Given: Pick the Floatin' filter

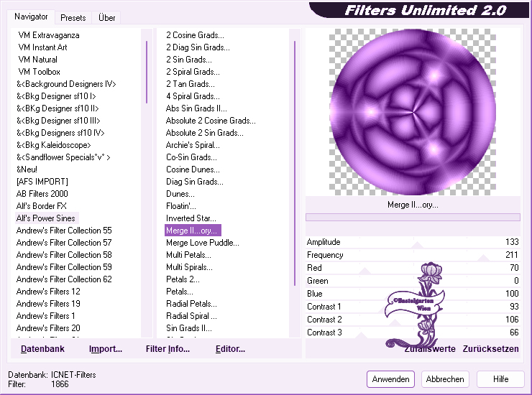Looking at the screenshot, I should point(181,206).
